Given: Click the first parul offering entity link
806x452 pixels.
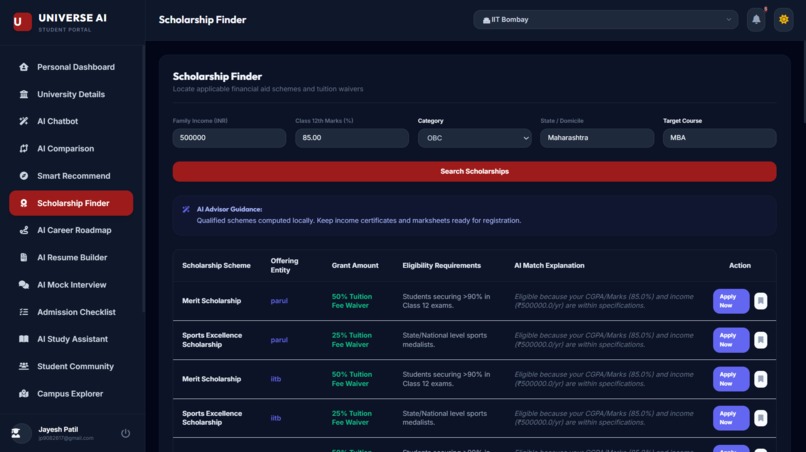Looking at the screenshot, I should coord(279,301).
